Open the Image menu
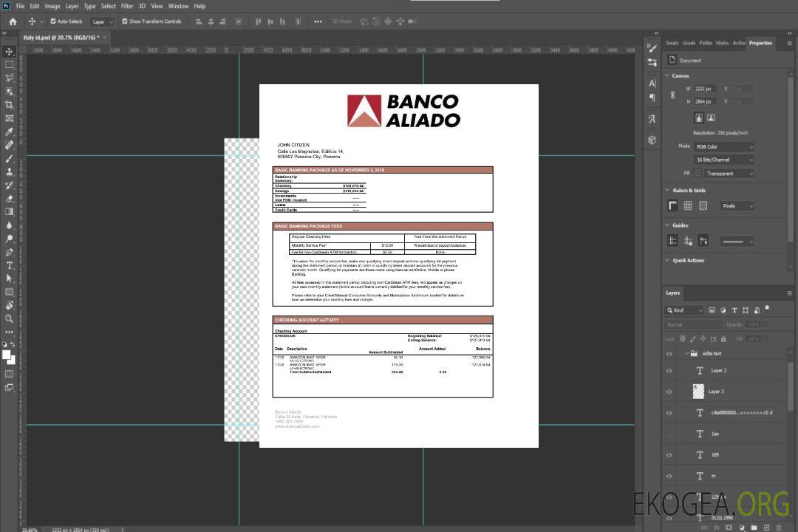798x532 pixels. tap(52, 6)
